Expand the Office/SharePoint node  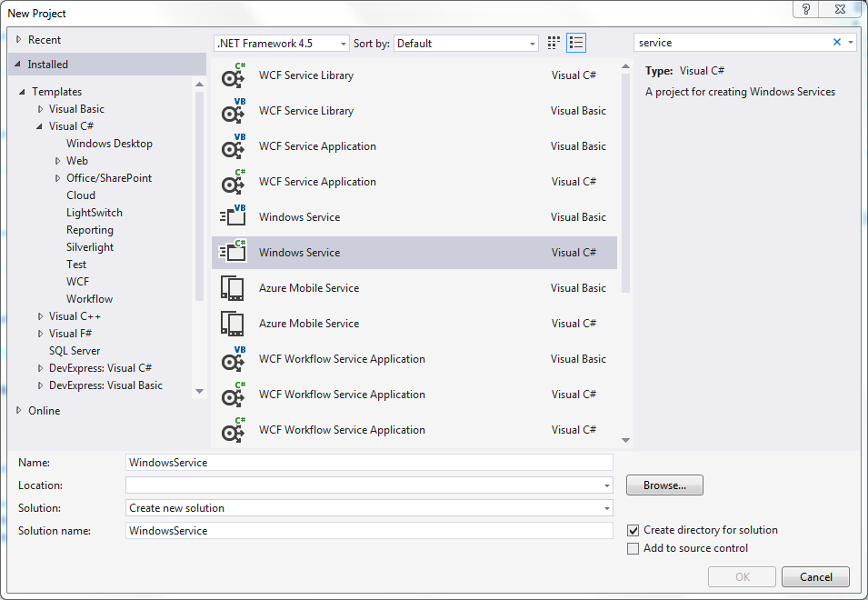tap(57, 178)
